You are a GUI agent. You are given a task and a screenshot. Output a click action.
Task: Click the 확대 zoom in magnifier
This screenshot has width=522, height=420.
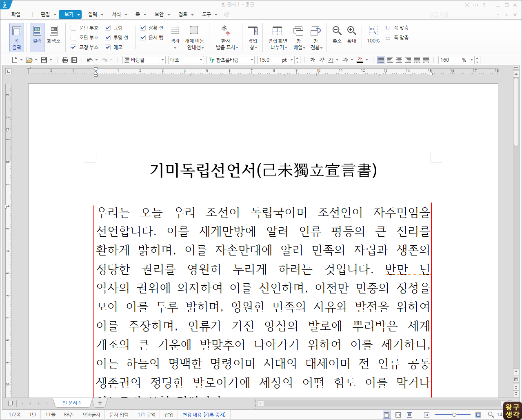pyautogui.click(x=352, y=31)
